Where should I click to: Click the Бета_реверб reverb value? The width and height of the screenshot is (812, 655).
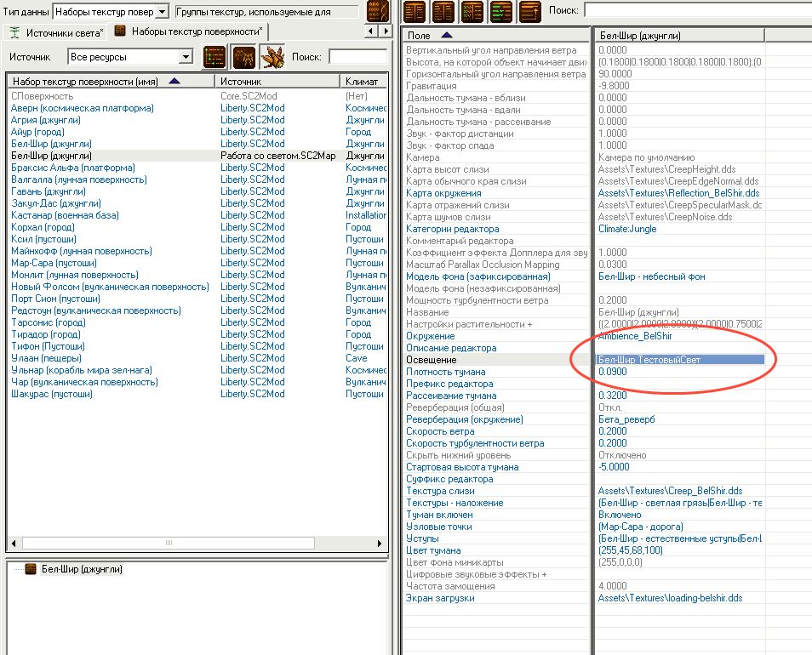click(x=626, y=419)
